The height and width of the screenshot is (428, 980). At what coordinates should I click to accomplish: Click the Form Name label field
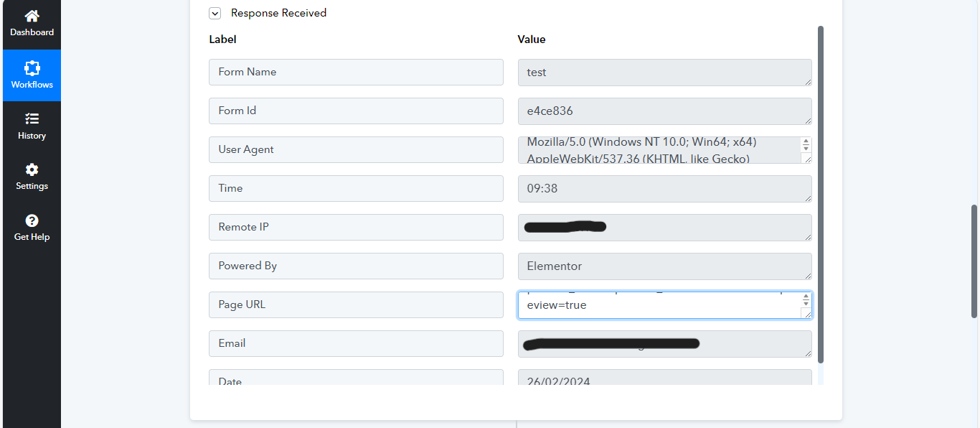(356, 72)
